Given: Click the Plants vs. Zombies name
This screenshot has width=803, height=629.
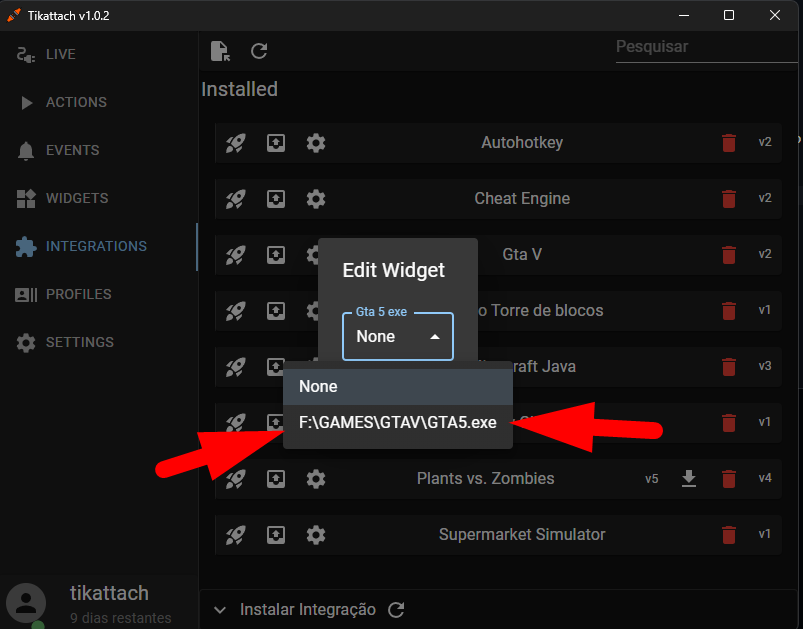Looking at the screenshot, I should point(485,478).
